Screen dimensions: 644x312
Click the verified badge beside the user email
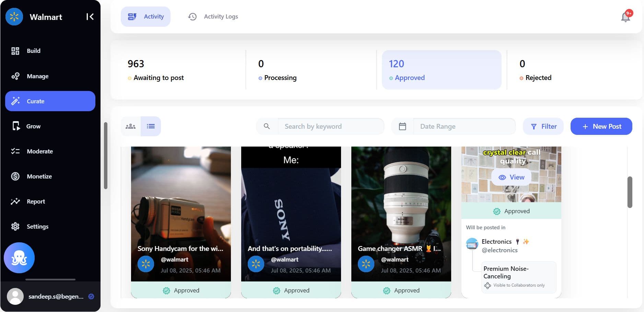91,296
